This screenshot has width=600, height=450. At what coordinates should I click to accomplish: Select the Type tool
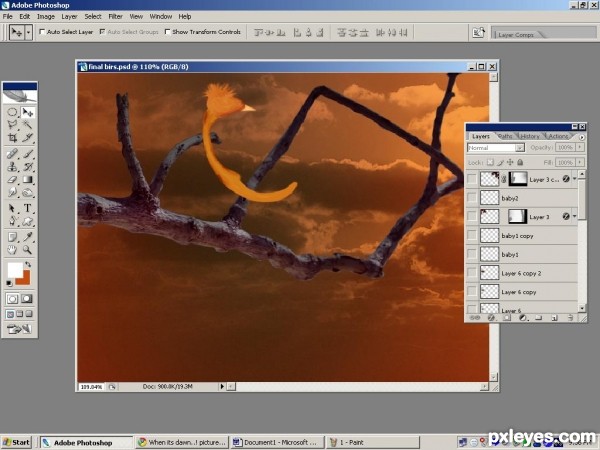(x=28, y=209)
